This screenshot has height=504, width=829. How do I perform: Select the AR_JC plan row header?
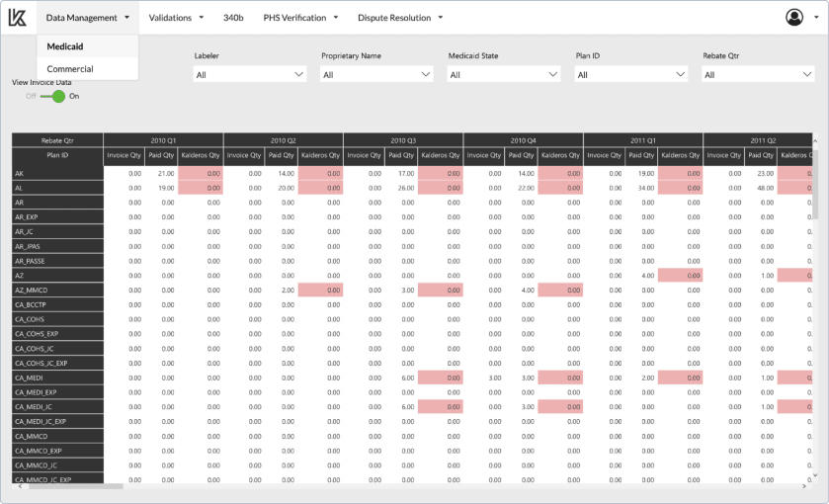point(57,231)
